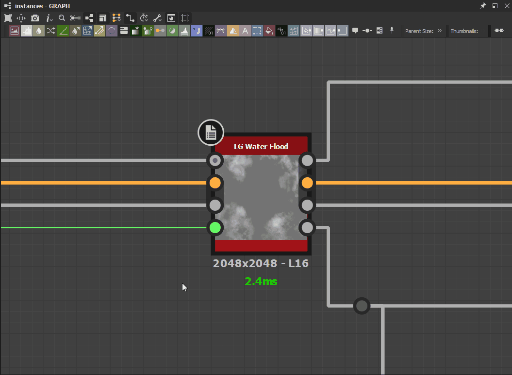Screen dimensions: 512x375
Task: Add a Grayscale Conversion node
Action: [x=160, y=31]
